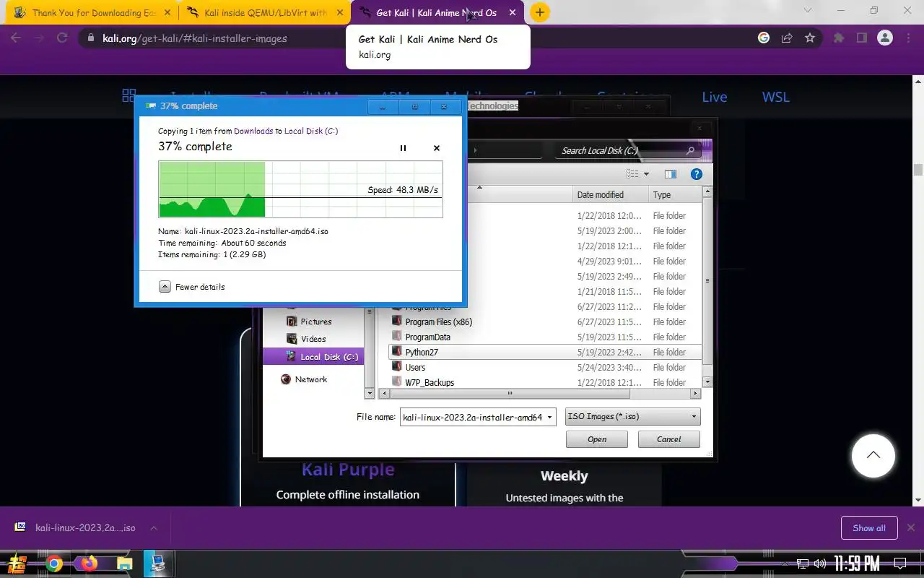This screenshot has height=578, width=924.
Task: Go to the WSL section on Kali page
Action: click(x=776, y=97)
